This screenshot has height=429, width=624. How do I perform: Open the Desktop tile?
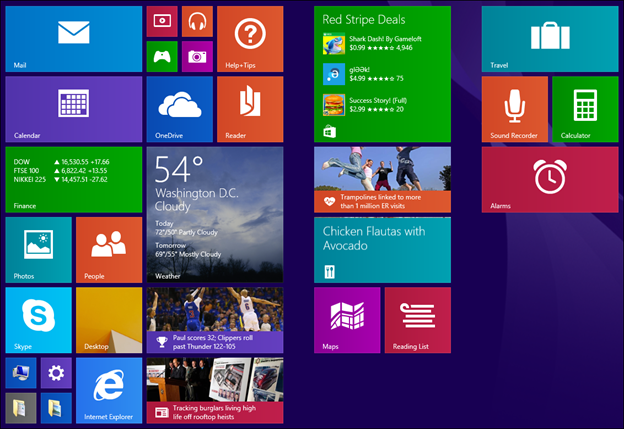[109, 320]
